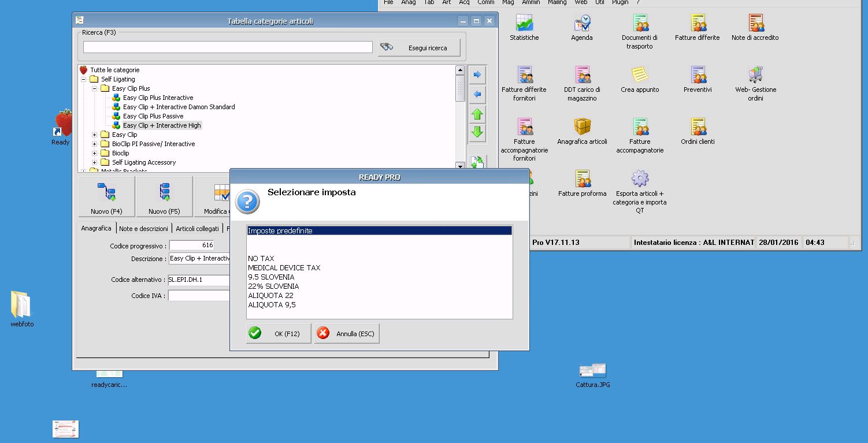
Task: Click the Ricerca (F3) search field
Action: [228, 47]
